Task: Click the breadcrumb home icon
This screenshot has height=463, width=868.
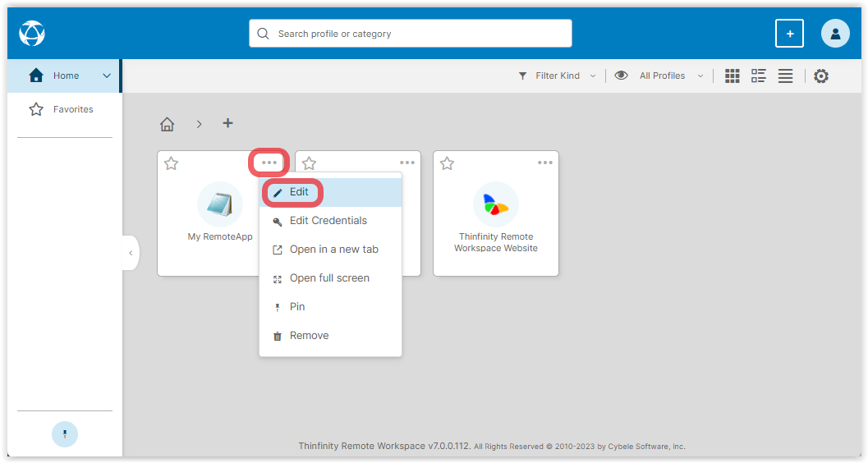Action: [x=168, y=124]
